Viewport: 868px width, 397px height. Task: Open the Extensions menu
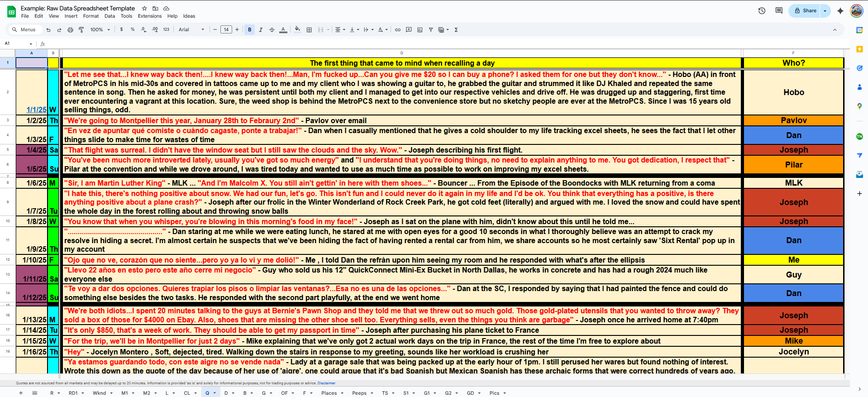149,16
